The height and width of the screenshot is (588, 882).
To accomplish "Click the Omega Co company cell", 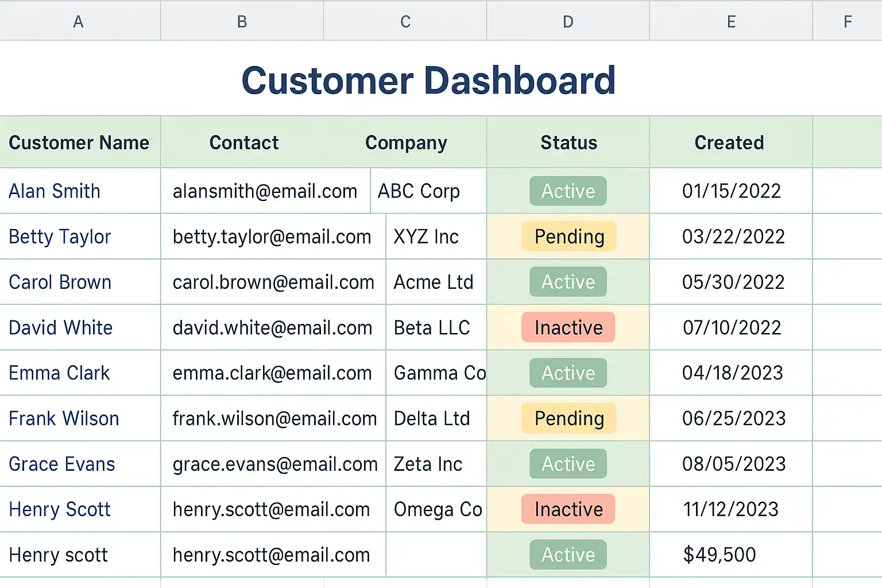I will (438, 509).
